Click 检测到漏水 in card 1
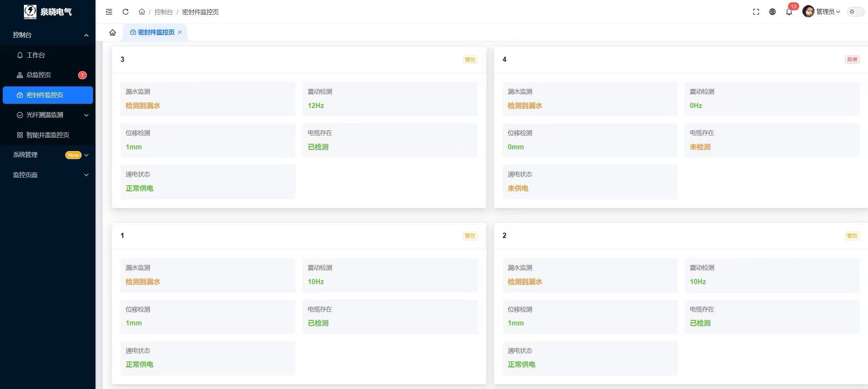 click(143, 282)
